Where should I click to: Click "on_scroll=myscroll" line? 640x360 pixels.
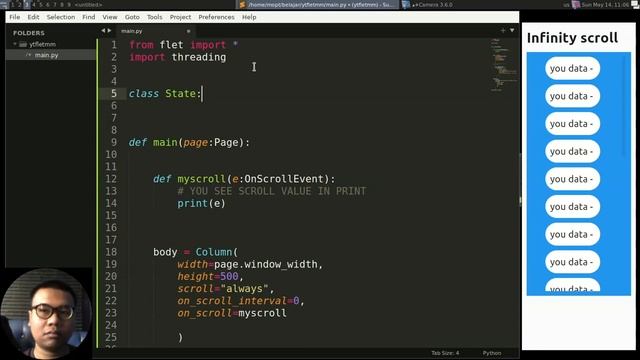click(x=232, y=313)
